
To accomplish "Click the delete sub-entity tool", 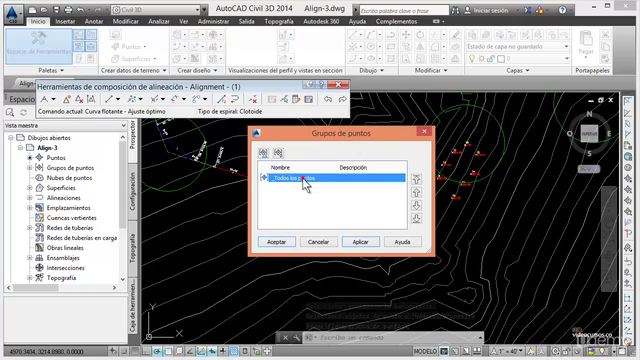I will tap(253, 99).
